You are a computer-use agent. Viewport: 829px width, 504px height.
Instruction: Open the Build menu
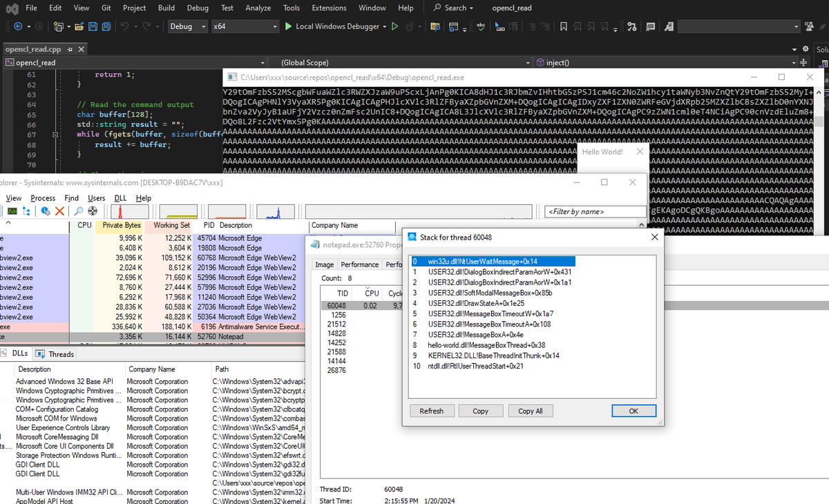point(166,8)
